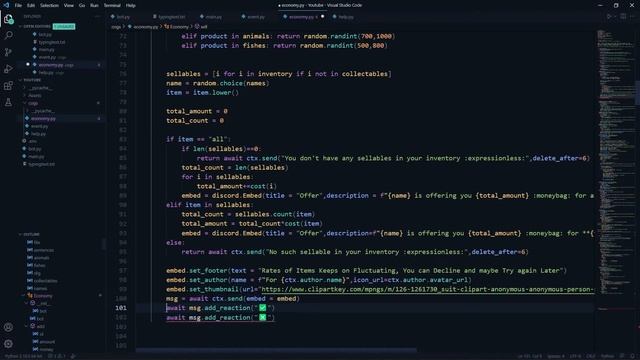Open the View menu

tap(69, 5)
